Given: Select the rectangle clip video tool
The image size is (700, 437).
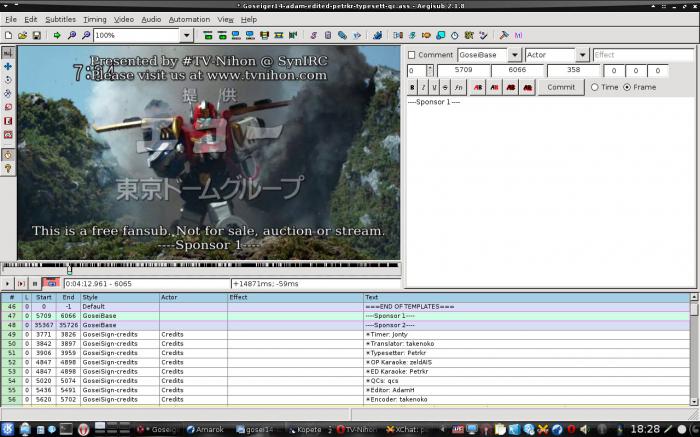Looking at the screenshot, I should click(8, 121).
